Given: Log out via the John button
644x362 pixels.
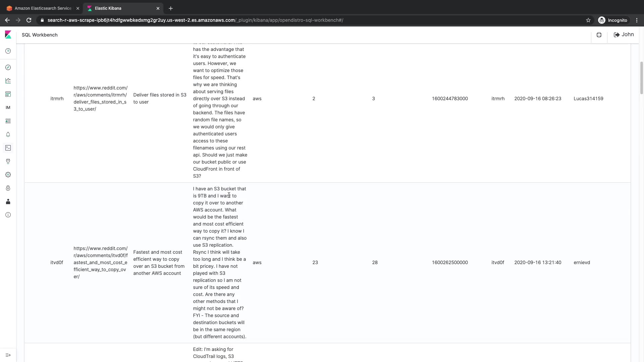Looking at the screenshot, I should tap(624, 35).
